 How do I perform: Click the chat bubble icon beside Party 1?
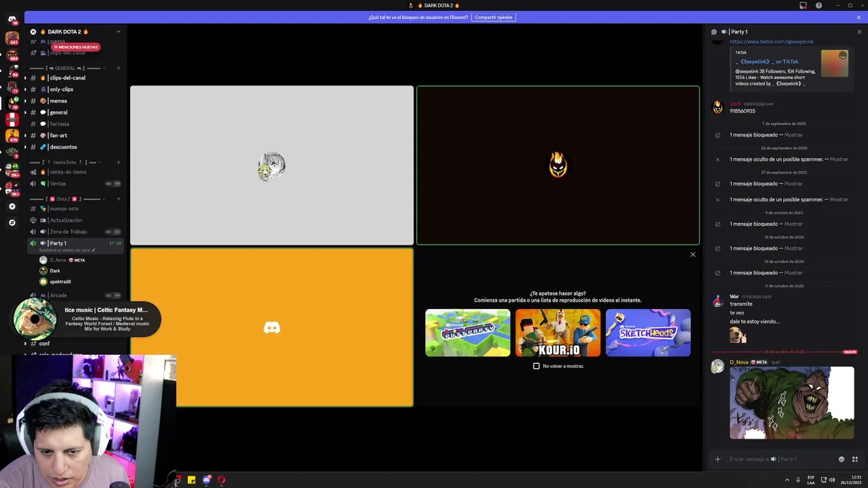[713, 32]
